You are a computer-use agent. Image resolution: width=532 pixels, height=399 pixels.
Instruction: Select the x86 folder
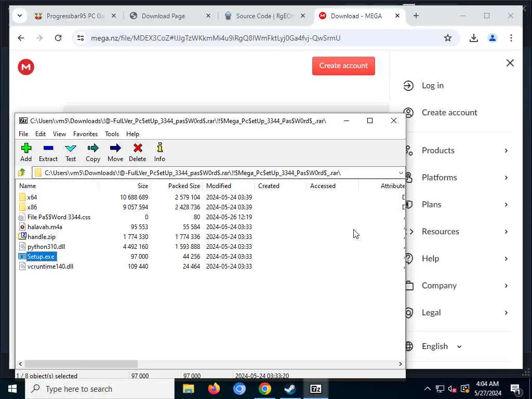point(32,207)
